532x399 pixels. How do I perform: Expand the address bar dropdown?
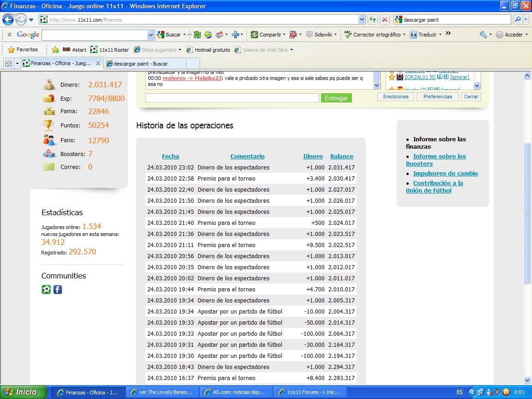(x=362, y=19)
